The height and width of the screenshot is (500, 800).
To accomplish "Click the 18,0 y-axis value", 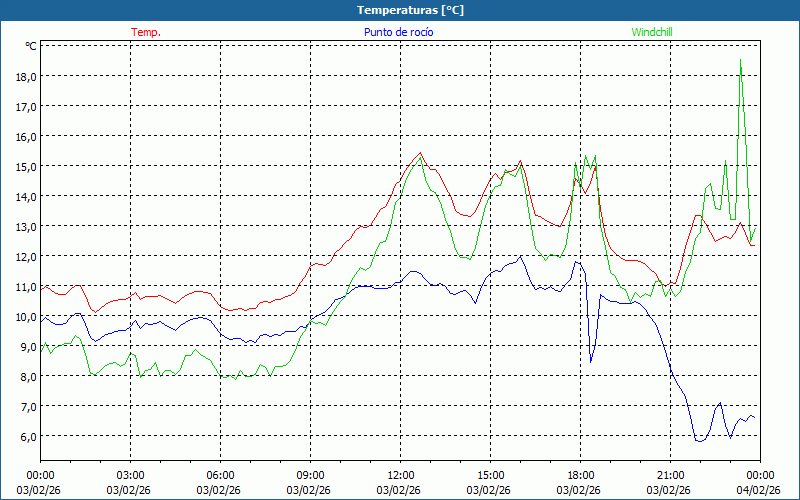I will click(x=25, y=76).
